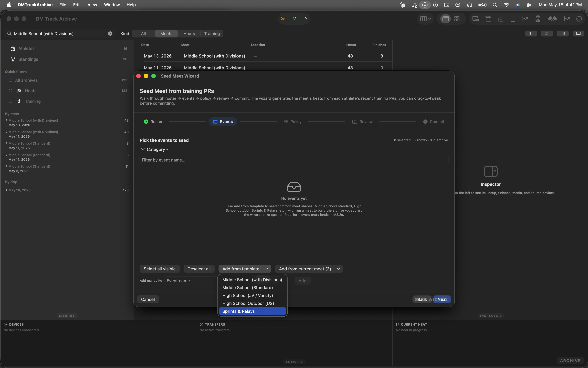Screen dimensions: 588x368
Task: Open the File menu in menu bar
Action: pyautogui.click(x=63, y=5)
